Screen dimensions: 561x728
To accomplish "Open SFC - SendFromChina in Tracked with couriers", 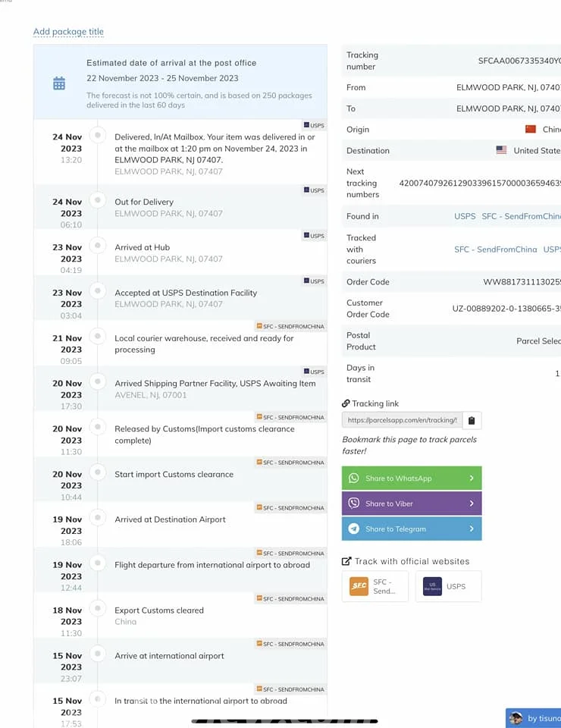I will [495, 249].
